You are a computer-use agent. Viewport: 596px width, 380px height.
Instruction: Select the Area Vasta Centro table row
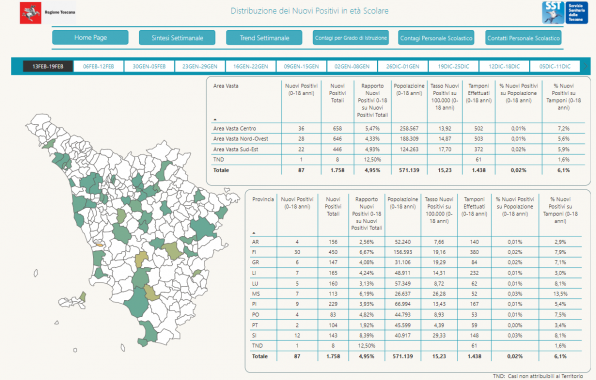pyautogui.click(x=398, y=128)
